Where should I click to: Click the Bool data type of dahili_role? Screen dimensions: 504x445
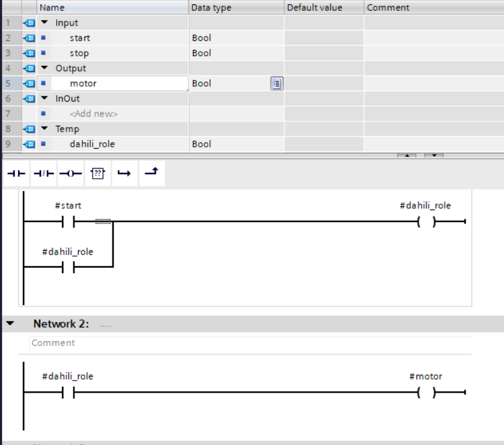(x=201, y=144)
